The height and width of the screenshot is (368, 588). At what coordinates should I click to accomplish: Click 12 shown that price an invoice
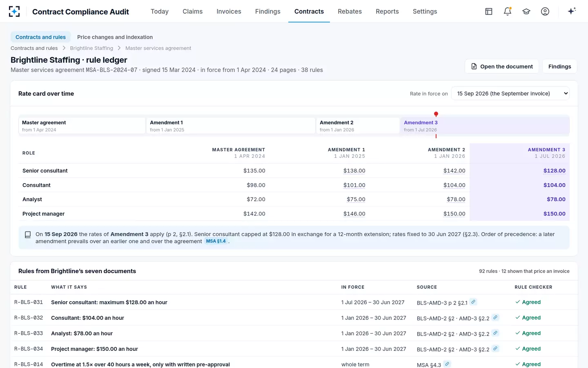[x=535, y=271]
